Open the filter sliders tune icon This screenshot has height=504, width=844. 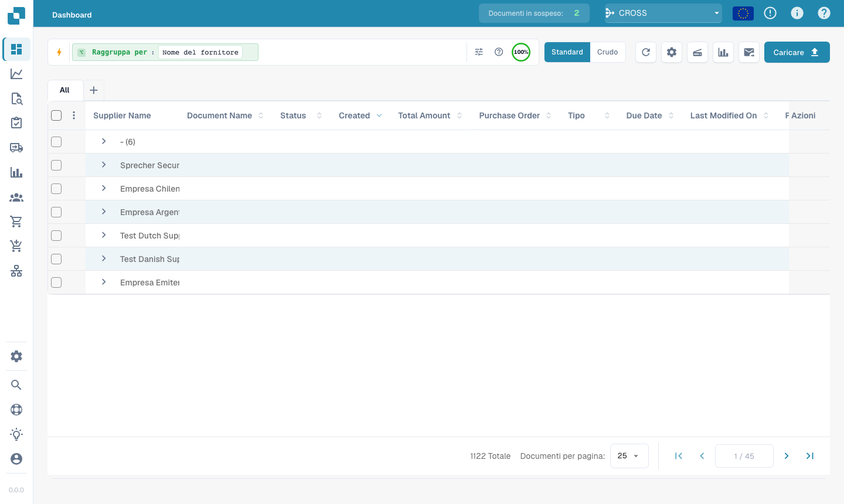click(479, 52)
